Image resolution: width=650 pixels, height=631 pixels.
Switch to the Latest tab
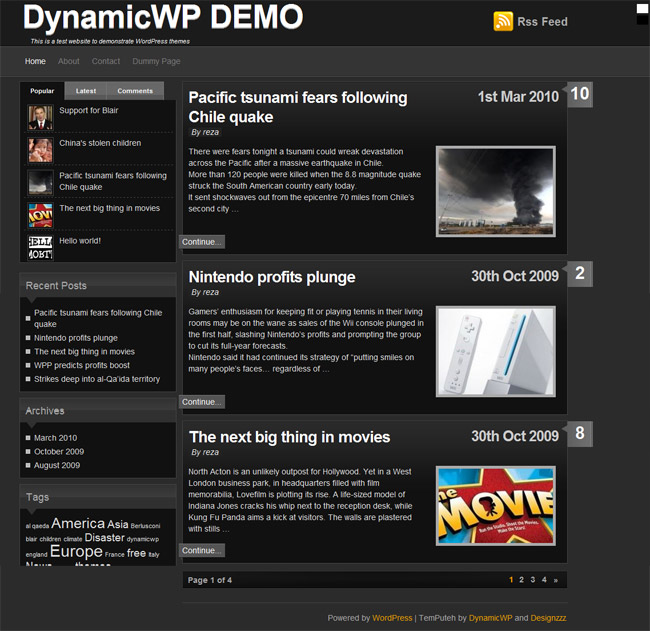point(86,91)
